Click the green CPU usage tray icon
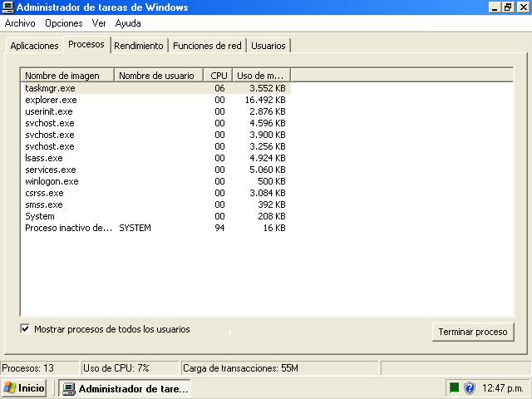The width and height of the screenshot is (532, 399). [454, 387]
